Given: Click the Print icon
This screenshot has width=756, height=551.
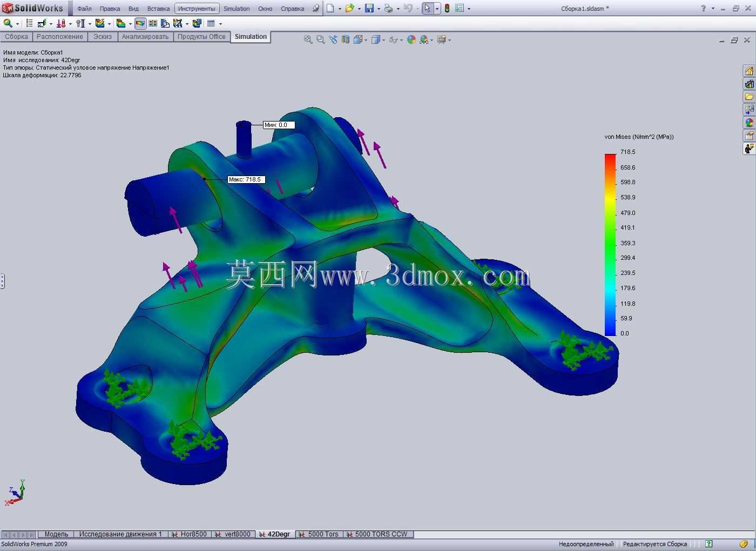Looking at the screenshot, I should pyautogui.click(x=388, y=8).
